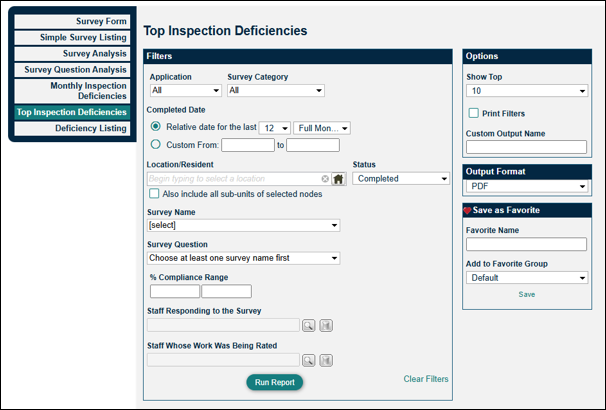Click the Save favorite link
The width and height of the screenshot is (606, 410).
coord(527,294)
